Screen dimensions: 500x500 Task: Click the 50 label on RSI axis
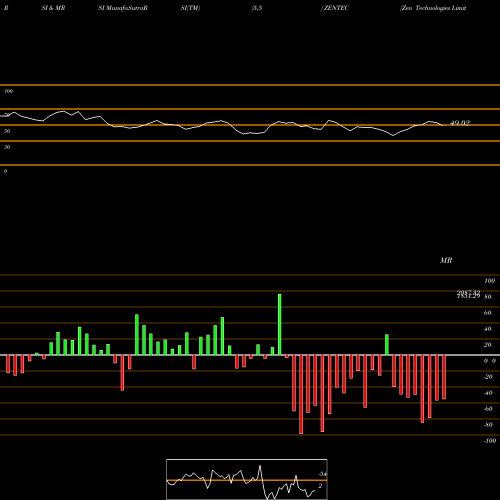[x=7, y=131]
